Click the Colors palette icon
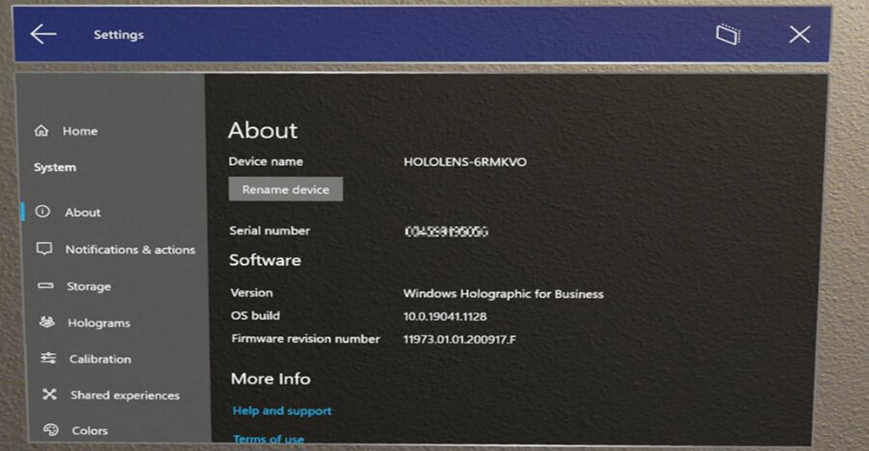This screenshot has height=451, width=869. [x=51, y=430]
